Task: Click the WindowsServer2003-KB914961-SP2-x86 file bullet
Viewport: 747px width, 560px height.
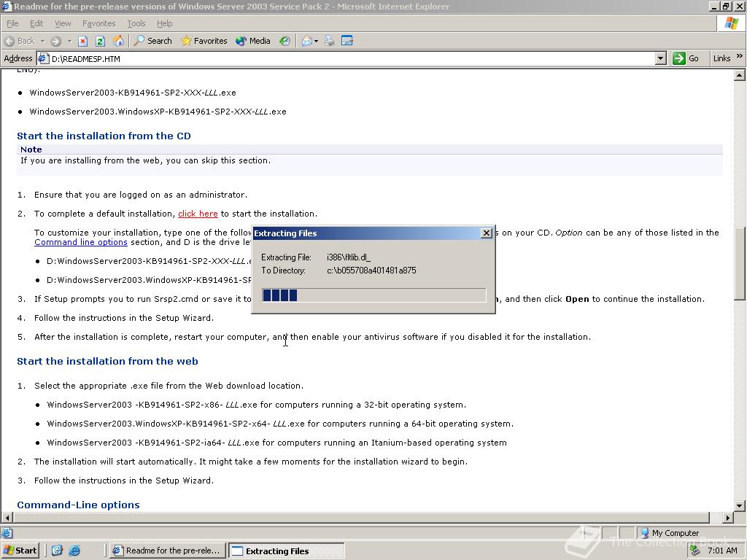Action: coord(256,405)
